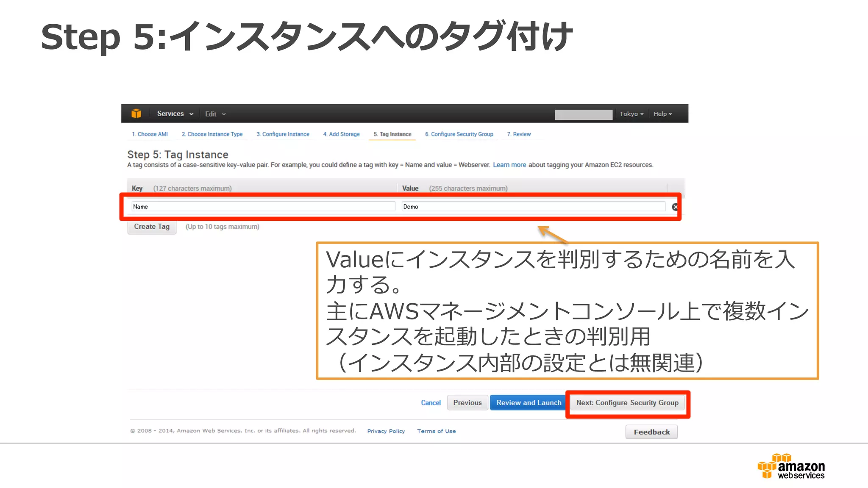Open the Help dropdown
This screenshot has height=488, width=868.
(x=662, y=114)
